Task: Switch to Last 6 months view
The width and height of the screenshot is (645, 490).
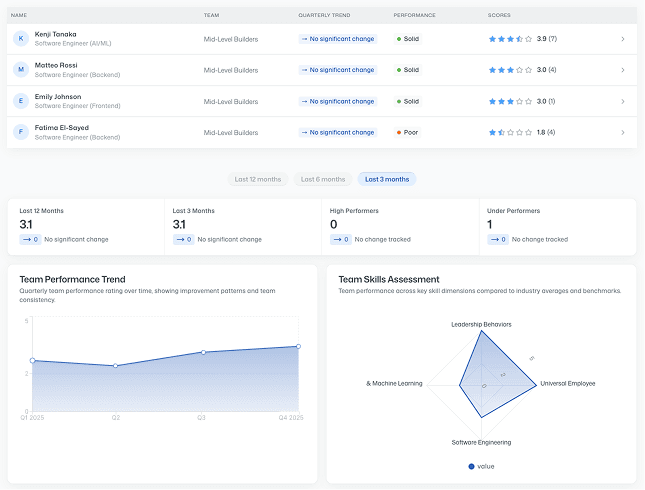Action: pyautogui.click(x=322, y=179)
